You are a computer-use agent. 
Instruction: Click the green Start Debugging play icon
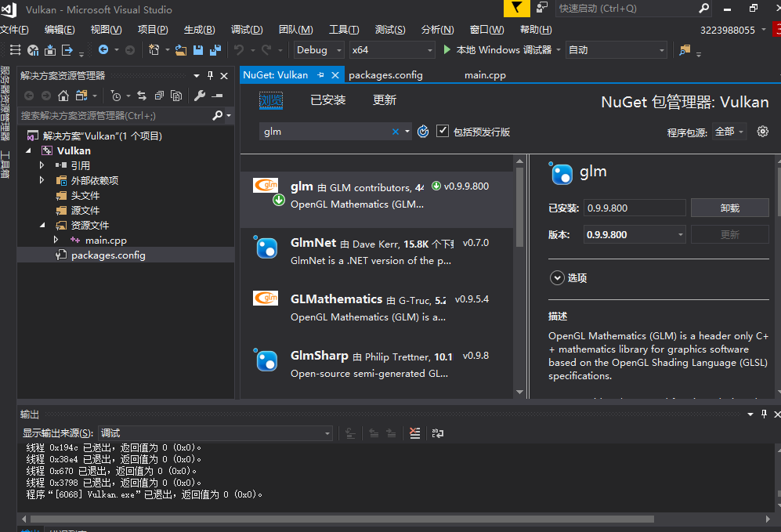click(x=447, y=50)
